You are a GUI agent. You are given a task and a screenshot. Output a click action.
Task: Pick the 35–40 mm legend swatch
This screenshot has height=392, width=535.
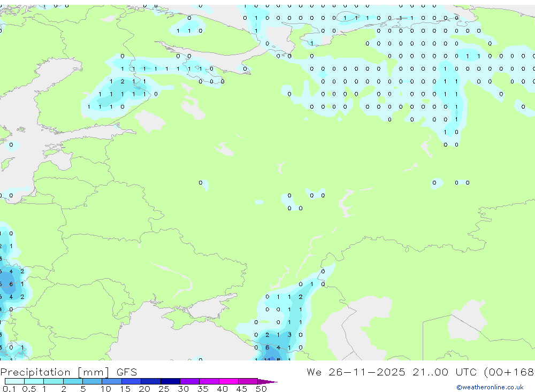209,381
